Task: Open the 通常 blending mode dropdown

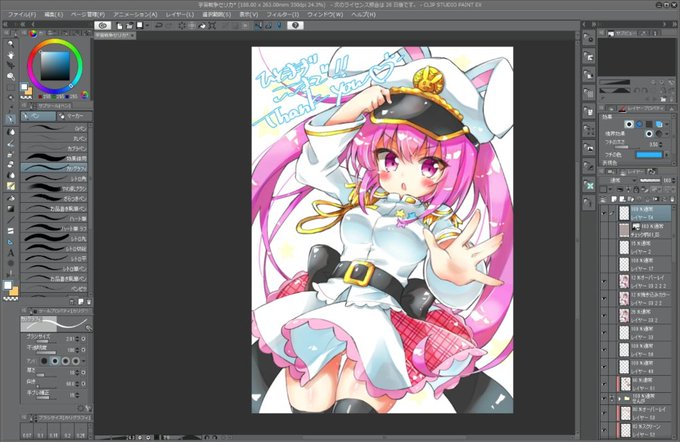Action: coord(619,180)
